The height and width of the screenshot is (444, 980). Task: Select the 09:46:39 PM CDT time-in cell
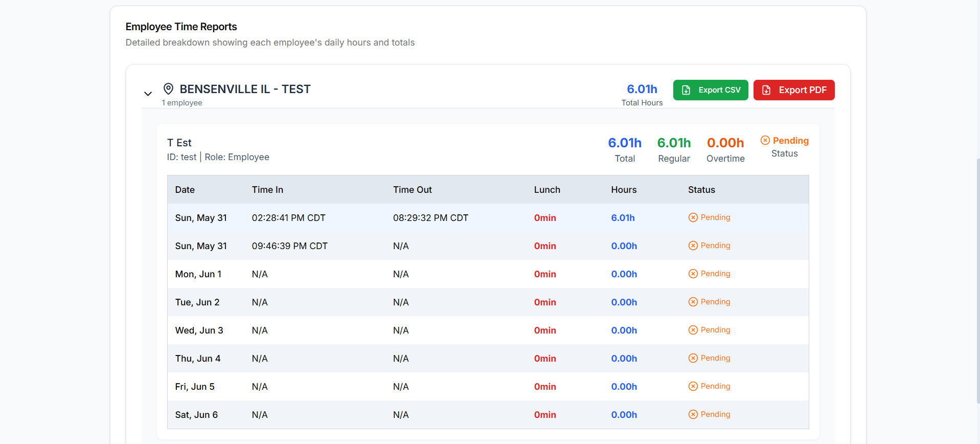pos(290,246)
